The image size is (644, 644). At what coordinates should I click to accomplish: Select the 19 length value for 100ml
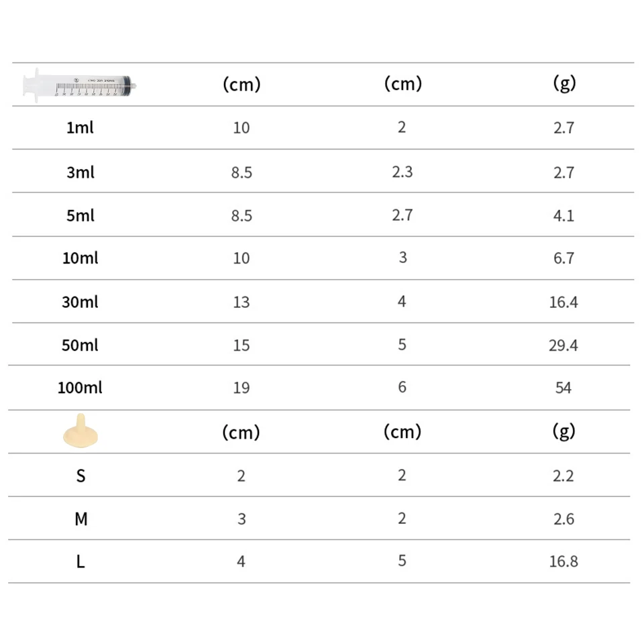click(x=241, y=388)
